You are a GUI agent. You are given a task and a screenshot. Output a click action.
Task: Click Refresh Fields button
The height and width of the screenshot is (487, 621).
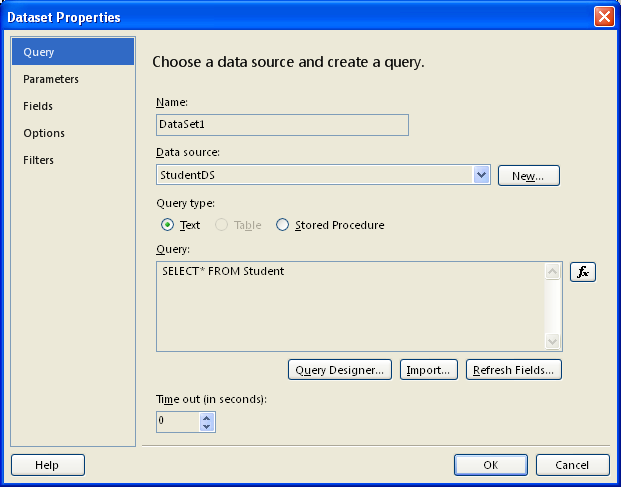click(x=514, y=370)
